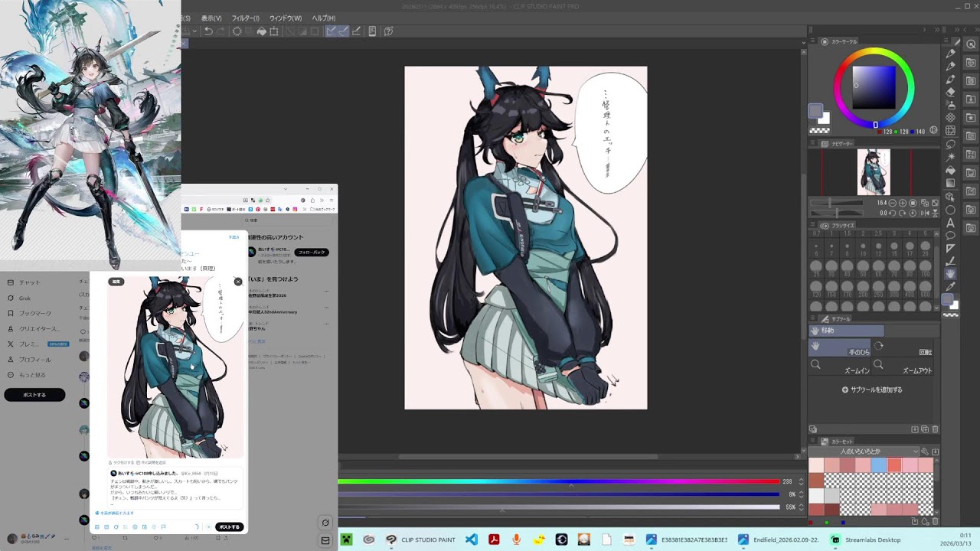Toggle Snap to Grid

point(356,31)
